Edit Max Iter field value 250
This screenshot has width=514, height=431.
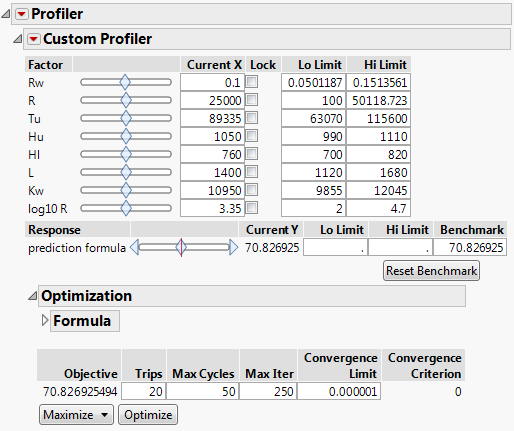[268, 391]
